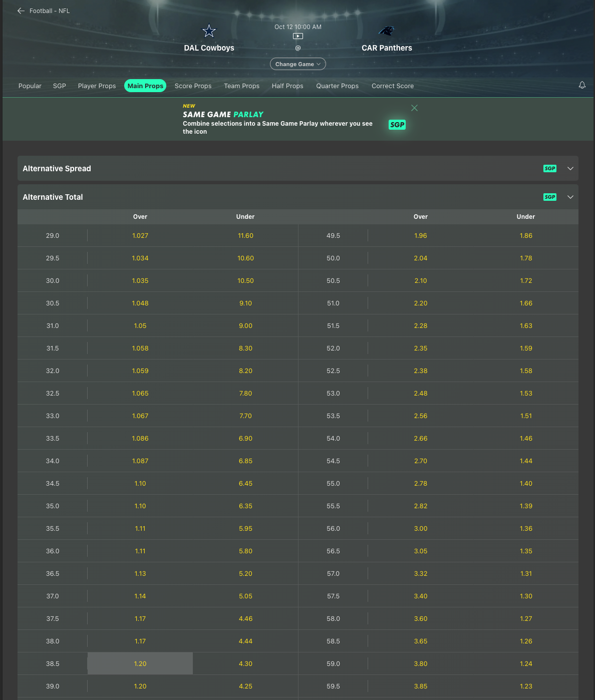Switch to the Player Props tab

tap(97, 86)
